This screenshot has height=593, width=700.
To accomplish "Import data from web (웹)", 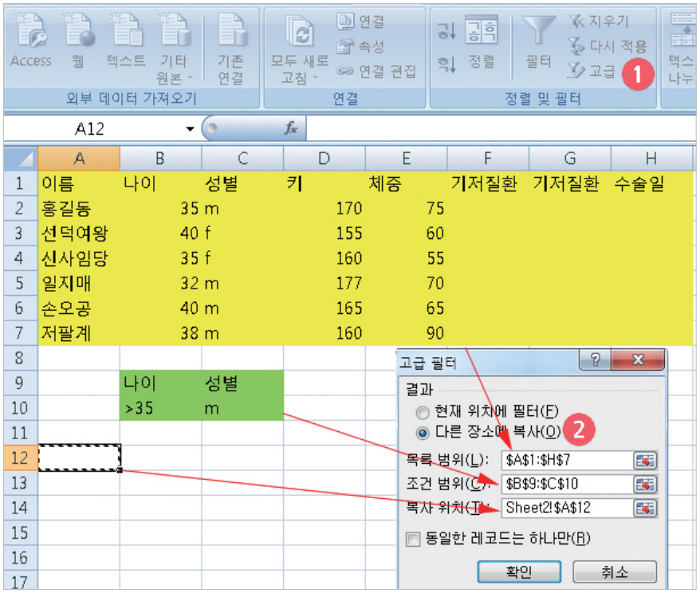I will pyautogui.click(x=79, y=41).
